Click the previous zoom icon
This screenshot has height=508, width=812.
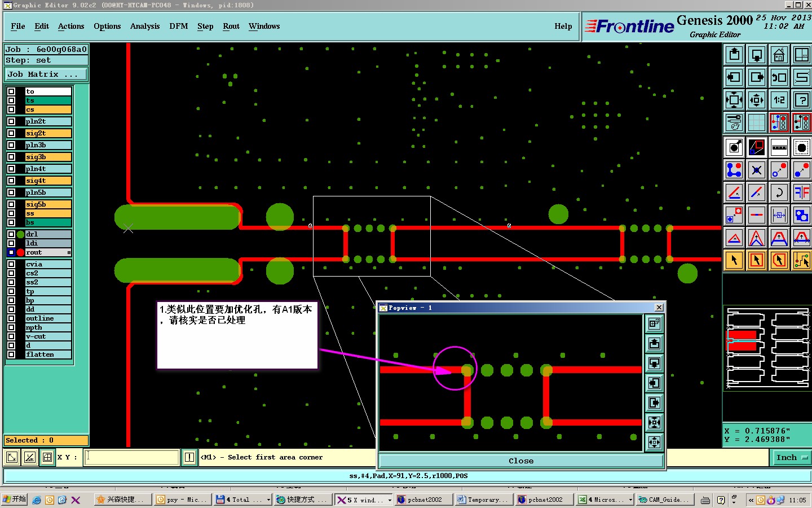pyautogui.click(x=779, y=77)
